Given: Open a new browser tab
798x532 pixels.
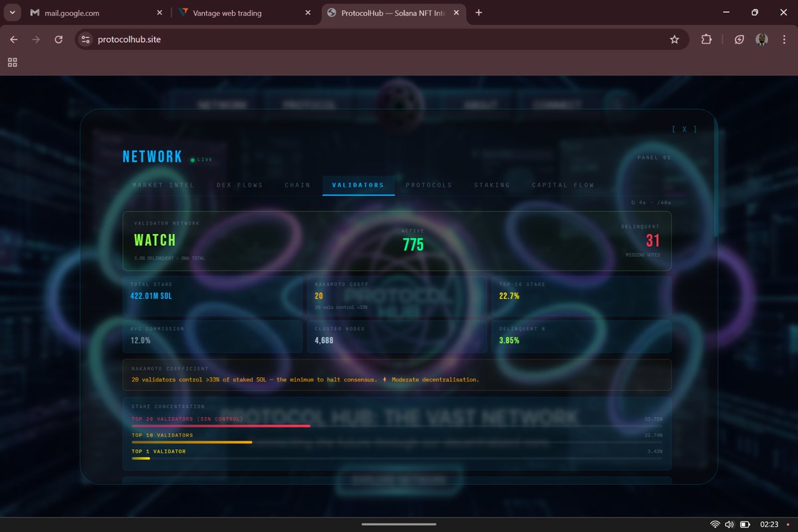Looking at the screenshot, I should pos(479,13).
